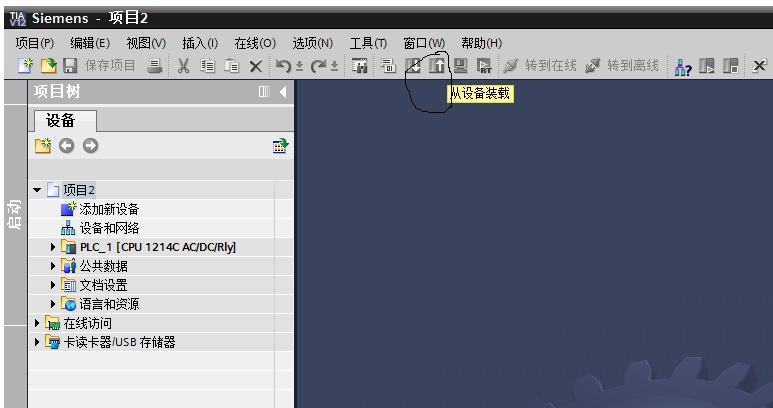Click the forward navigation arrow icon
The height and width of the screenshot is (408, 773).
(90, 146)
